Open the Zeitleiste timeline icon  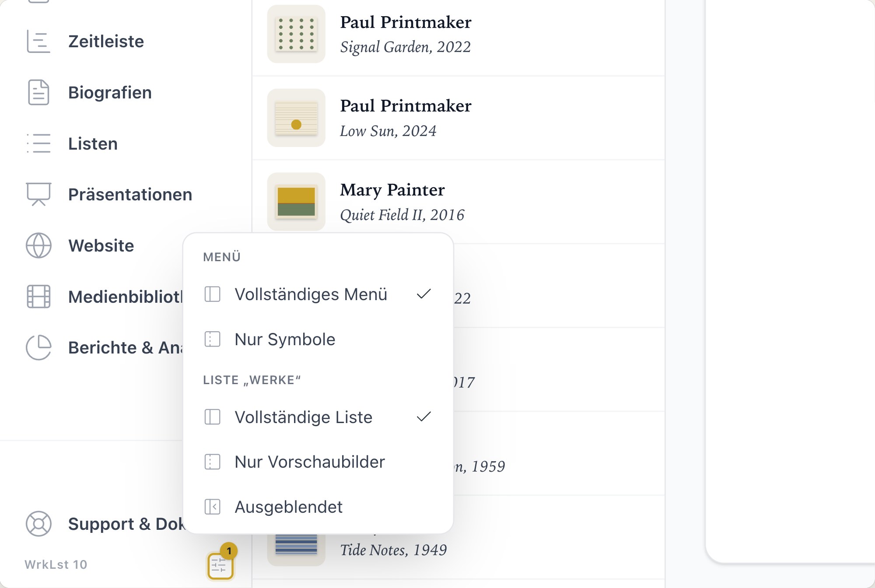tap(38, 42)
